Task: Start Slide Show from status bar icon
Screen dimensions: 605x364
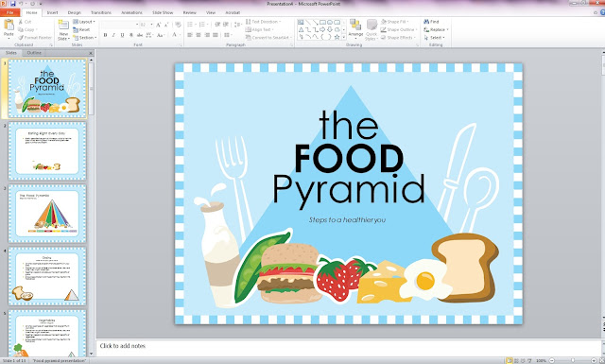Action: coord(529,360)
